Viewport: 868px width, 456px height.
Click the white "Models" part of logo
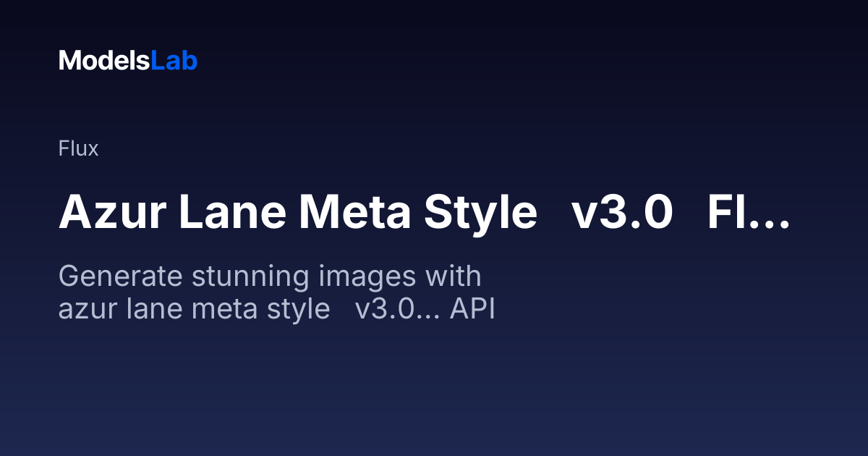(104, 61)
